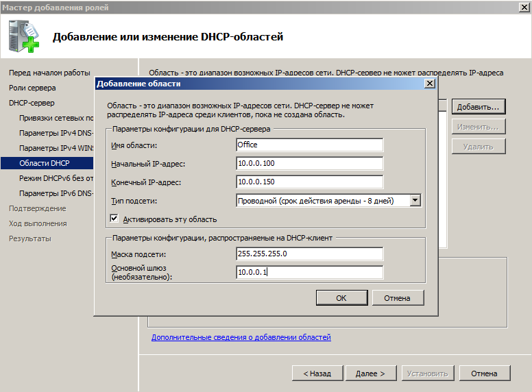Select the 'Ход выполнения' step

click(38, 223)
